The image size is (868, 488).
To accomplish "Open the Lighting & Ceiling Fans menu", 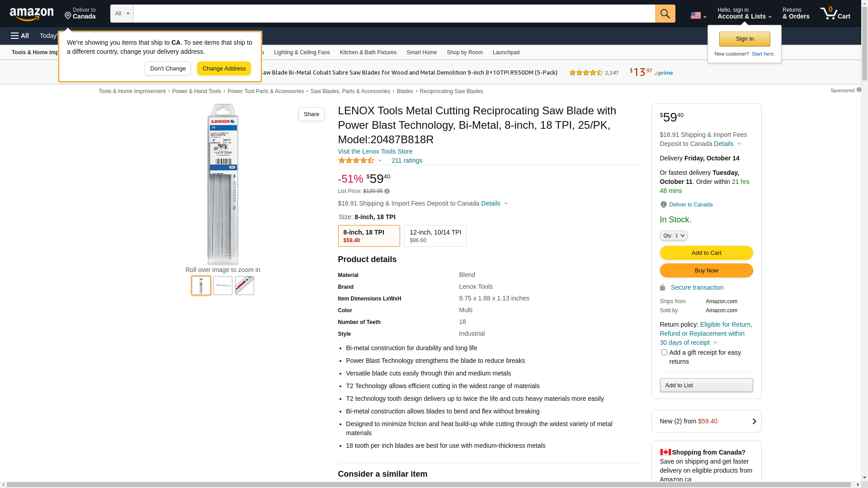I will [x=302, y=52].
